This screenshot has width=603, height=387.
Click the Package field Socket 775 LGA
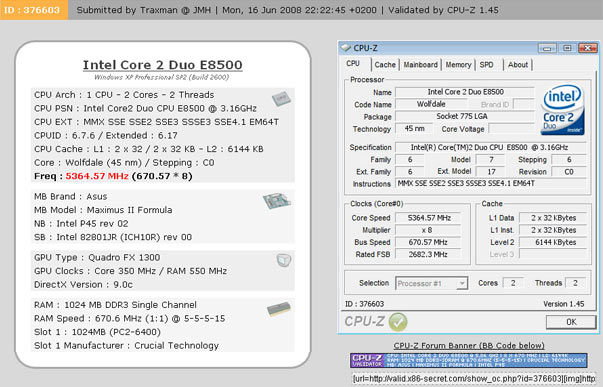click(x=465, y=116)
